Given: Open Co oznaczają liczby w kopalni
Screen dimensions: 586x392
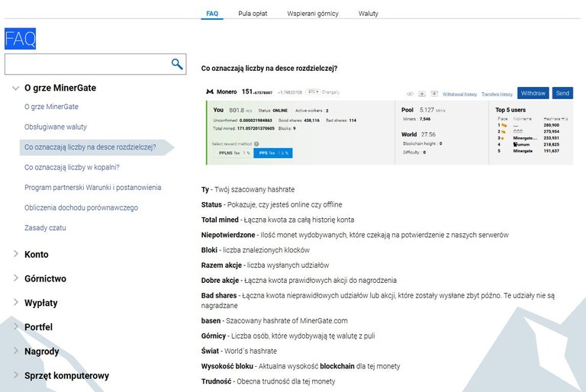Looking at the screenshot, I should click(72, 168).
